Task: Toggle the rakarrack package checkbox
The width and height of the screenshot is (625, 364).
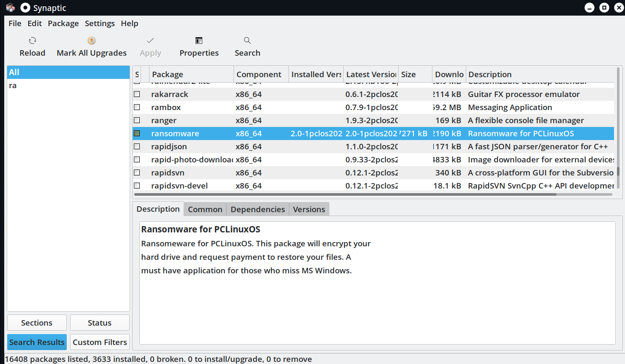Action: [137, 94]
